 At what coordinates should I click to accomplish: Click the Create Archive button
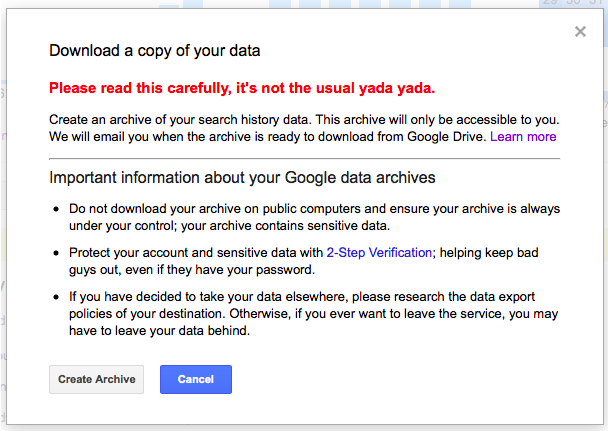[96, 380]
